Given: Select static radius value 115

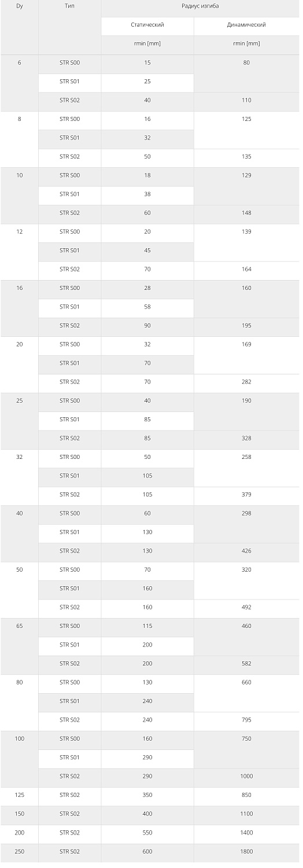Looking at the screenshot, I should 147,627.
